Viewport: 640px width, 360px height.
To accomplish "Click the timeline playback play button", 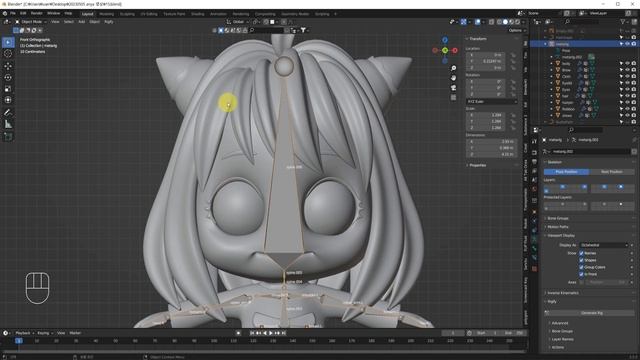I will [x=271, y=333].
